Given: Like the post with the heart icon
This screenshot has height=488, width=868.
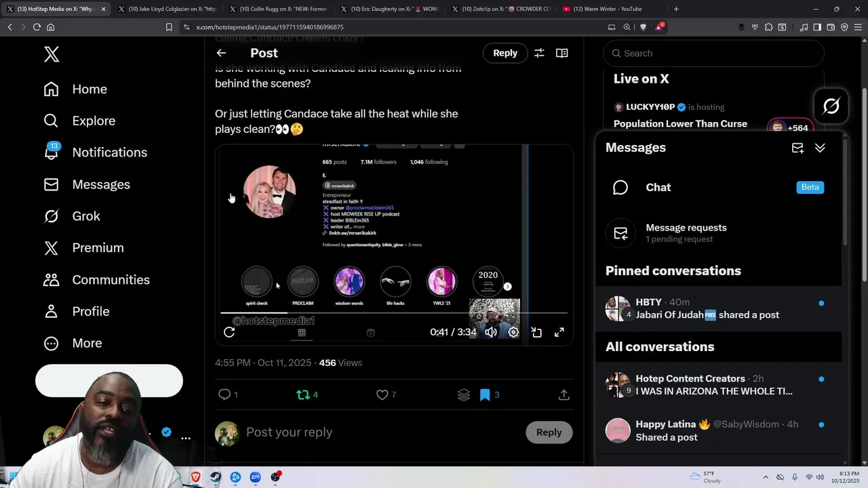Looking at the screenshot, I should (x=382, y=394).
